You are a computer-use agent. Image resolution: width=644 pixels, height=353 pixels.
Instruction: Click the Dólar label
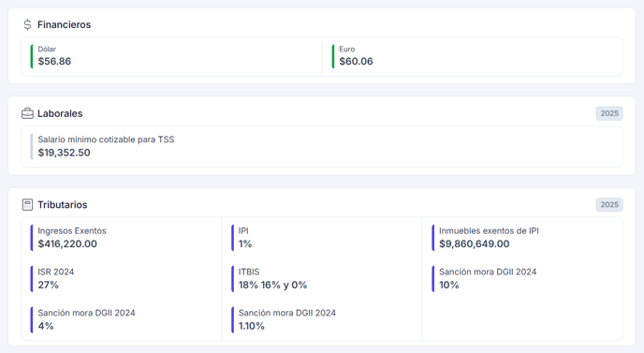47,49
